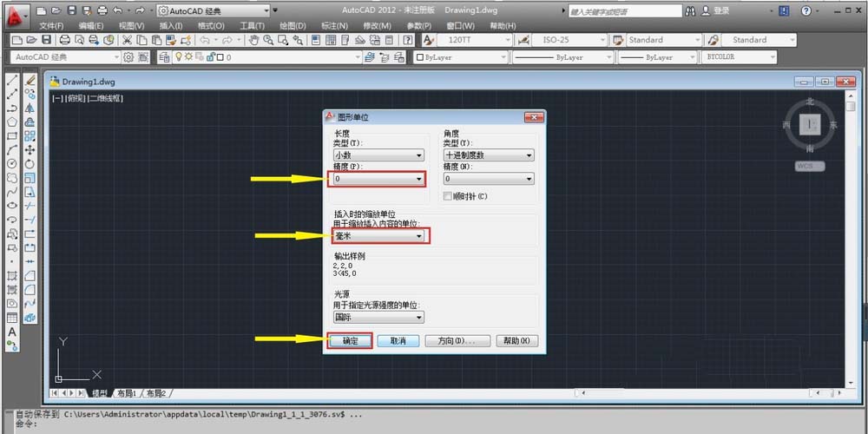Viewport: 868px width, 434px height.
Task: Select the Erase modify tool
Action: pos(30,80)
